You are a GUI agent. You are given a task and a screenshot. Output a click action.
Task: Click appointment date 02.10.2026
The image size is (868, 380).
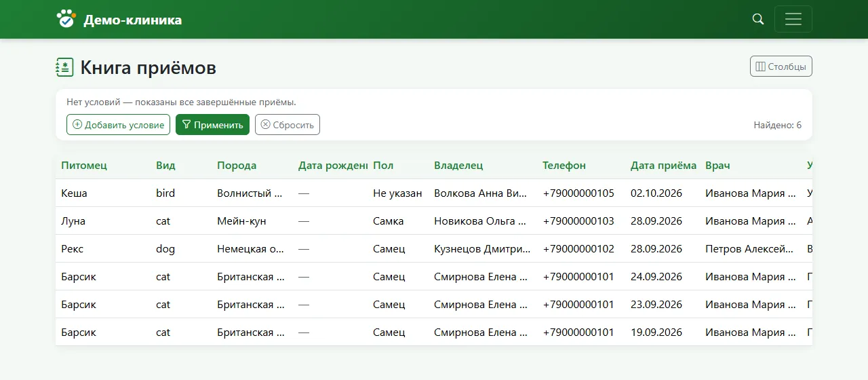[x=656, y=193]
